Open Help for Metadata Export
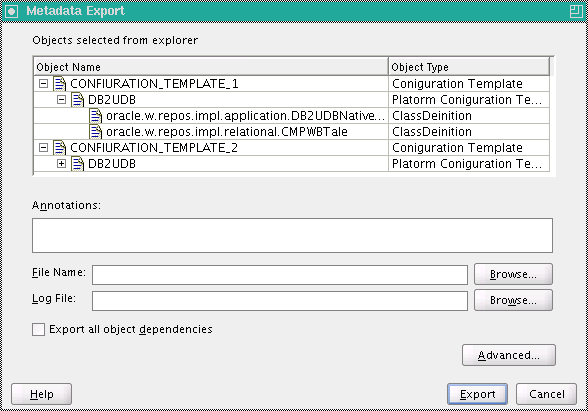Viewport: 588px width, 411px height. tap(42, 394)
